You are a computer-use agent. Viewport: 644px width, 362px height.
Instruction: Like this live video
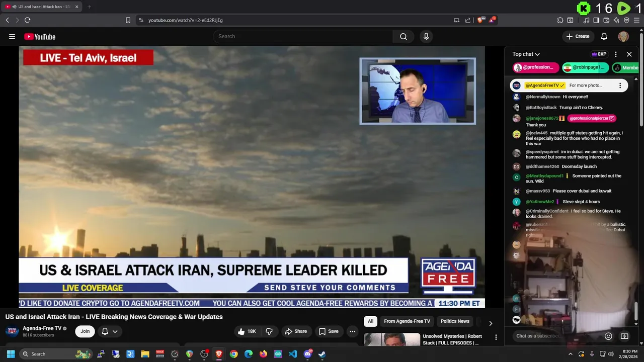[x=247, y=331]
